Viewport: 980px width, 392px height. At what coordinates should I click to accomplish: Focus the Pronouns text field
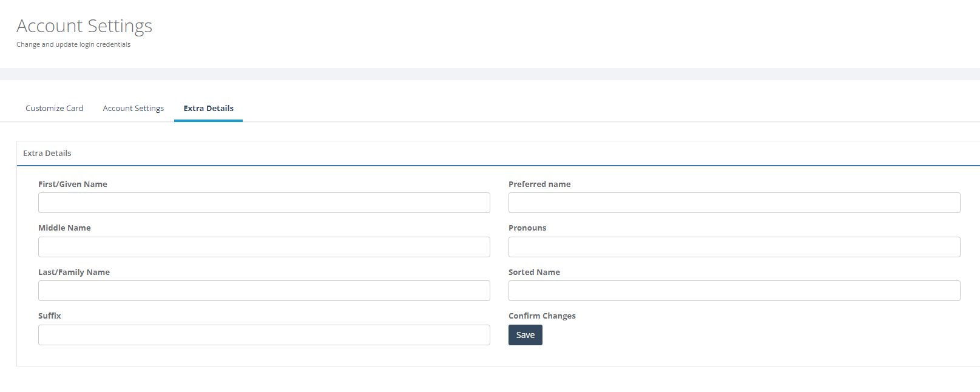pyautogui.click(x=734, y=247)
